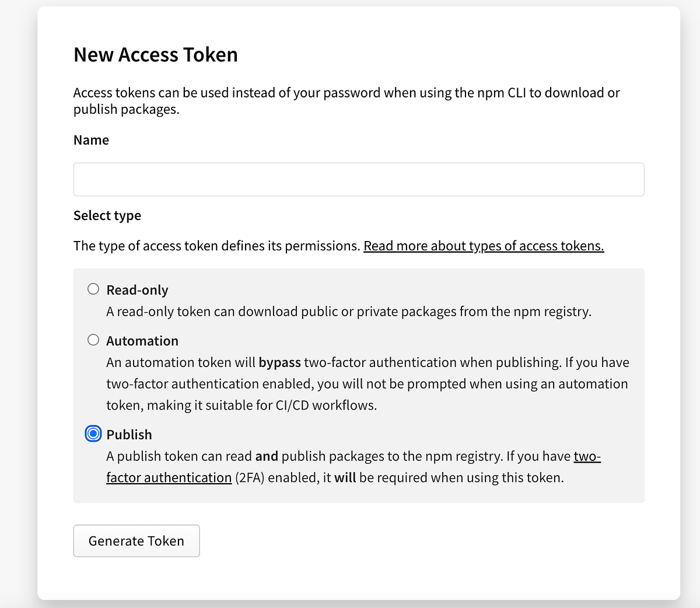Follow the 'two-factor authentication' link

click(169, 477)
